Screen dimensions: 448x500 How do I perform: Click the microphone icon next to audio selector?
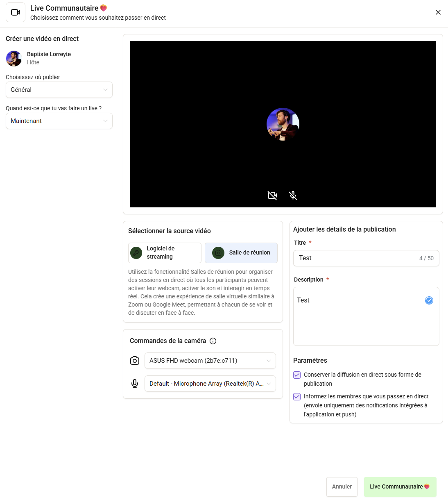click(135, 384)
